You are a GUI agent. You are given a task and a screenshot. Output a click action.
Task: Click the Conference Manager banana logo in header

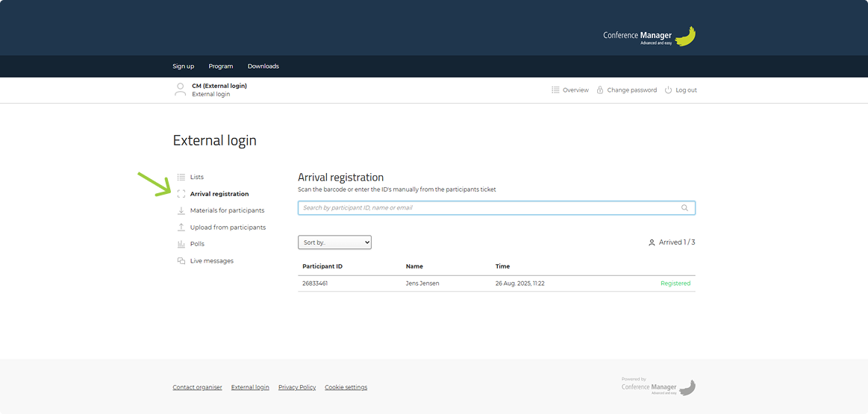tap(685, 37)
